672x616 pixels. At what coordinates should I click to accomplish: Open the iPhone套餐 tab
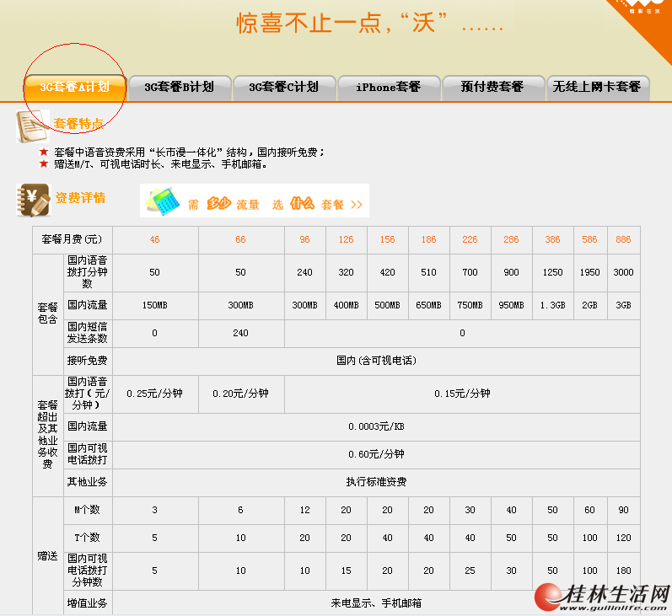pos(389,88)
